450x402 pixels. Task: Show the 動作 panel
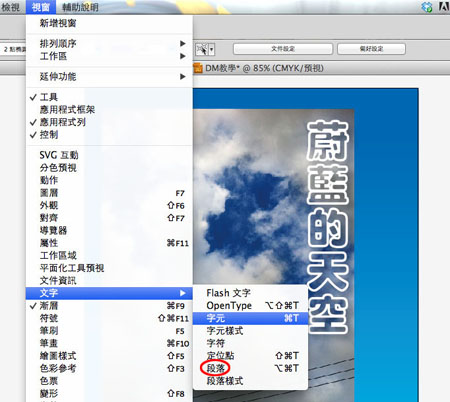tap(109, 180)
